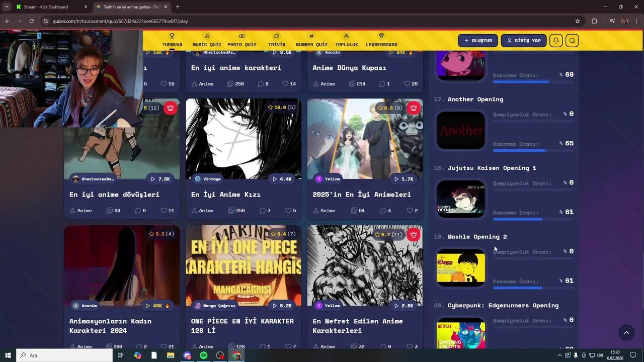The image size is (644, 362).
Task: Open a new browser tab
Action: tap(178, 7)
